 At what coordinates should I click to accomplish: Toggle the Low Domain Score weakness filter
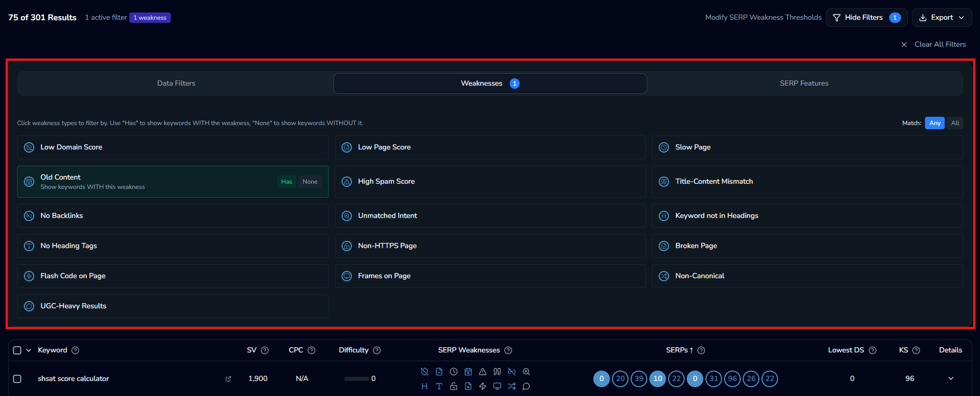pos(173,147)
